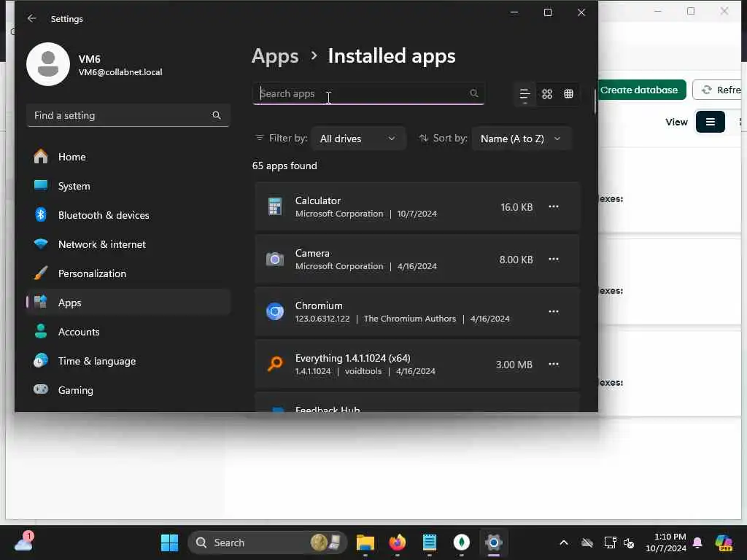Open the VM6 account profile picture
This screenshot has height=560, width=747.
click(x=48, y=64)
